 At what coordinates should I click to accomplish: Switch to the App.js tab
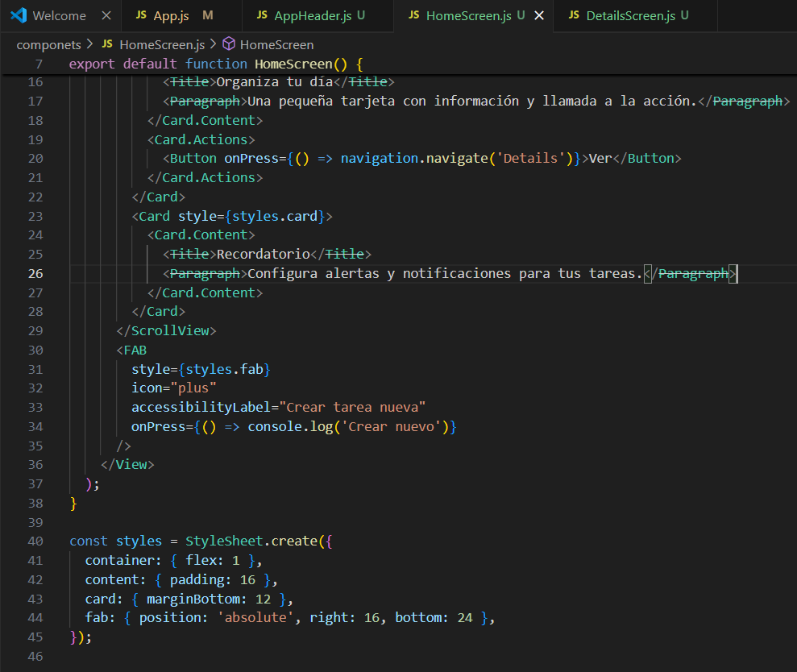click(x=172, y=16)
